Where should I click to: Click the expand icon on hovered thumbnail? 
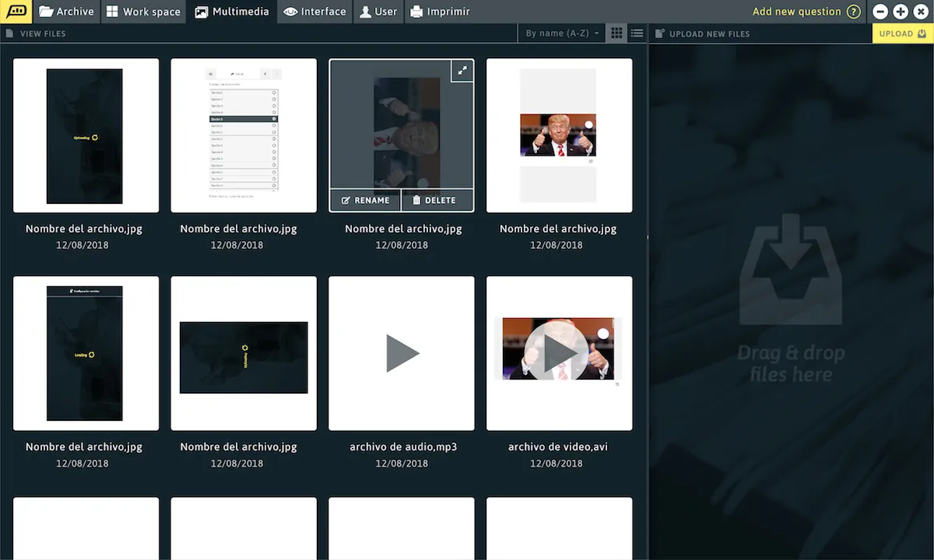[x=462, y=71]
